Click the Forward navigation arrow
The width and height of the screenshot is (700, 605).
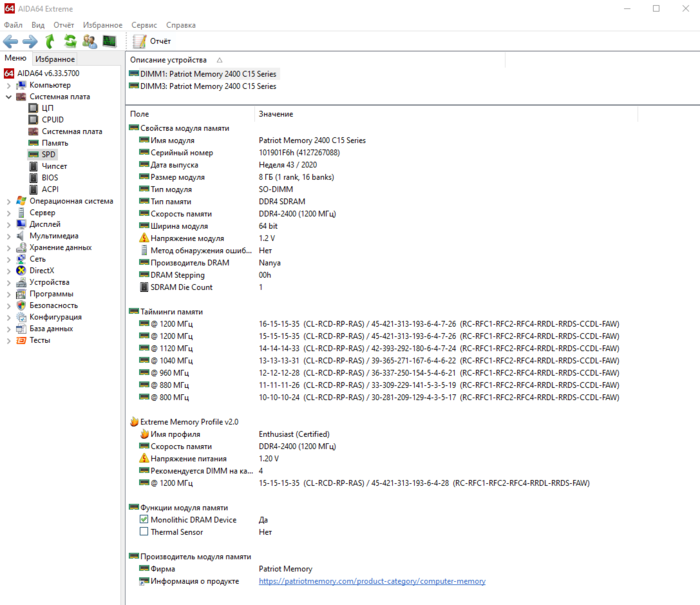pos(30,42)
